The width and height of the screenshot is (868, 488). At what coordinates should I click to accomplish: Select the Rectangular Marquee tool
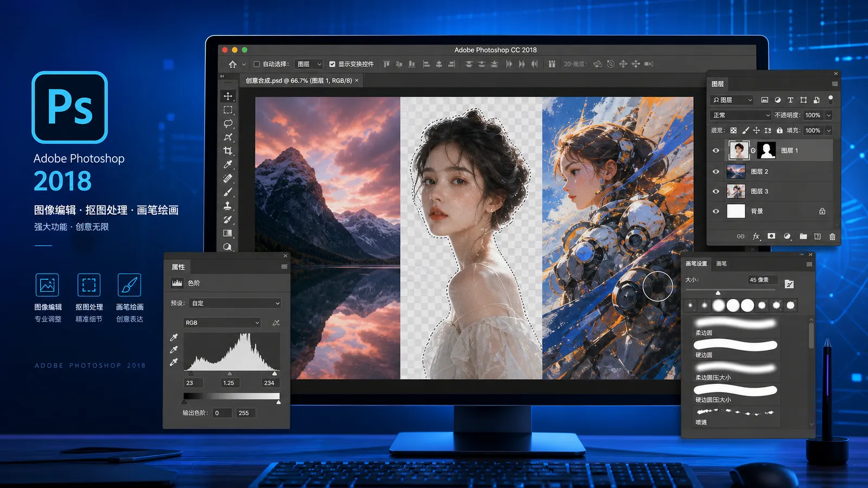(228, 110)
